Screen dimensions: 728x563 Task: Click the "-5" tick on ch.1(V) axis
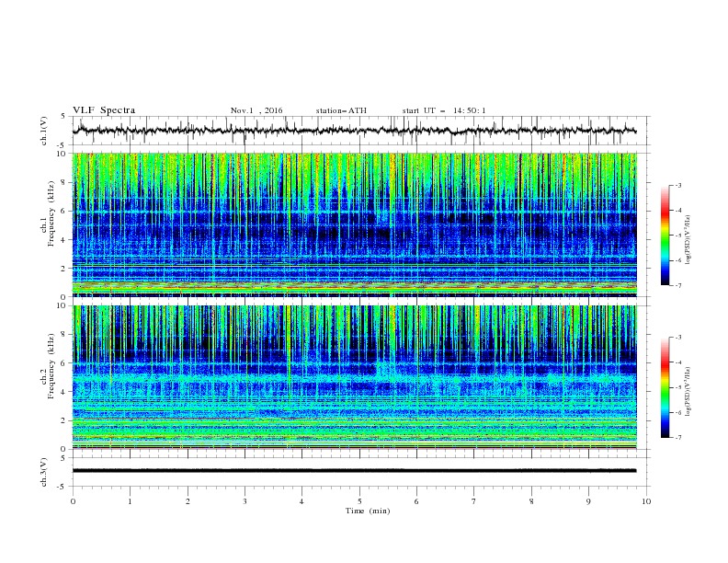pos(63,145)
